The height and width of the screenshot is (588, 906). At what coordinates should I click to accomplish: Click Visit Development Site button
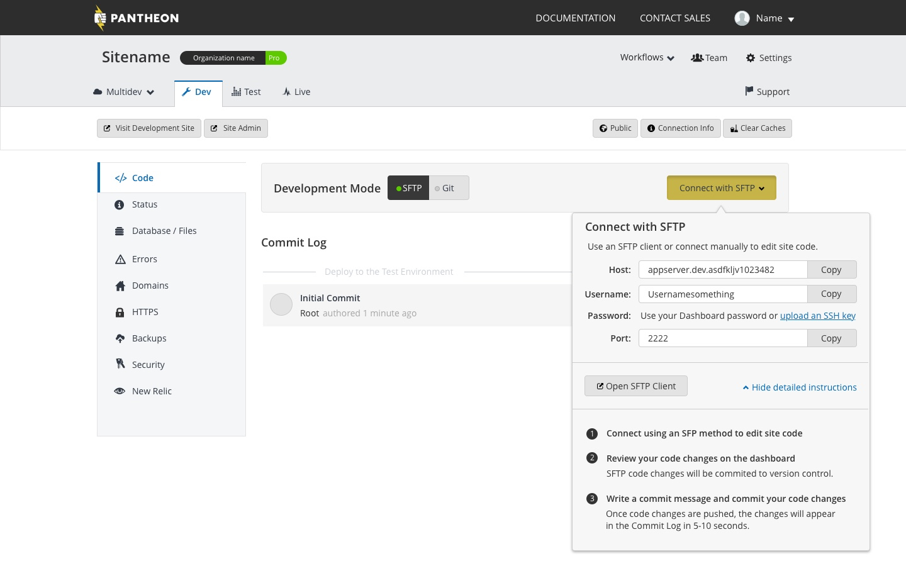(149, 128)
